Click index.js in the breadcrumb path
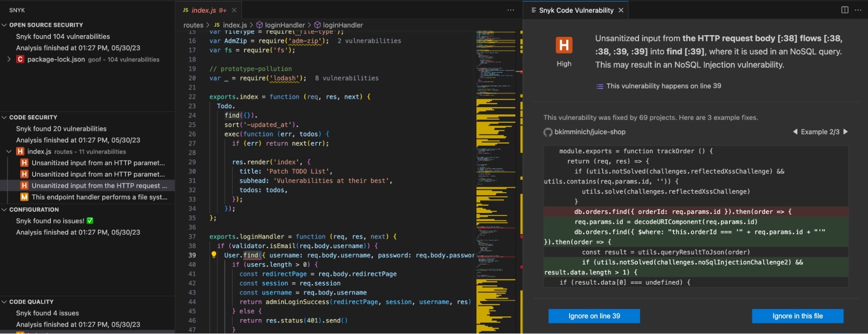The width and height of the screenshot is (868, 334). click(235, 25)
